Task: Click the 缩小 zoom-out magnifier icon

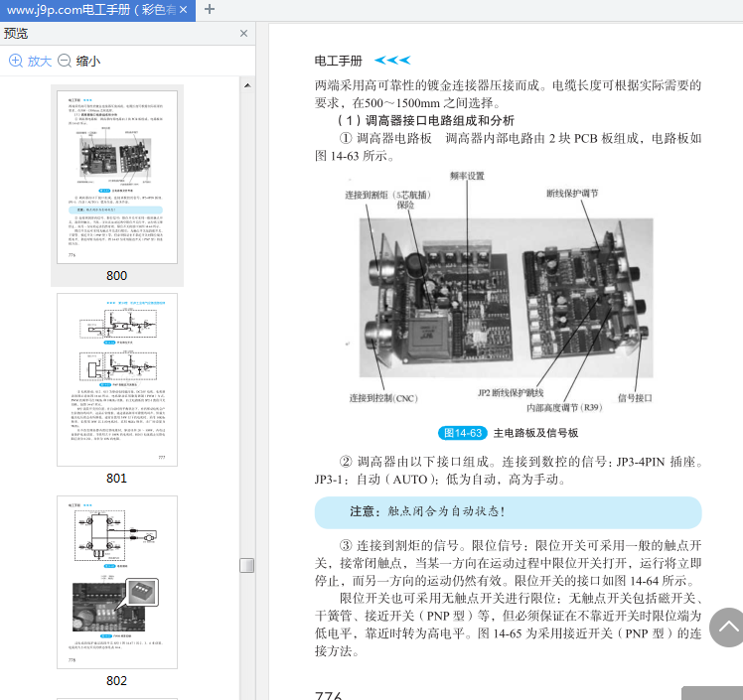Action: (65, 61)
